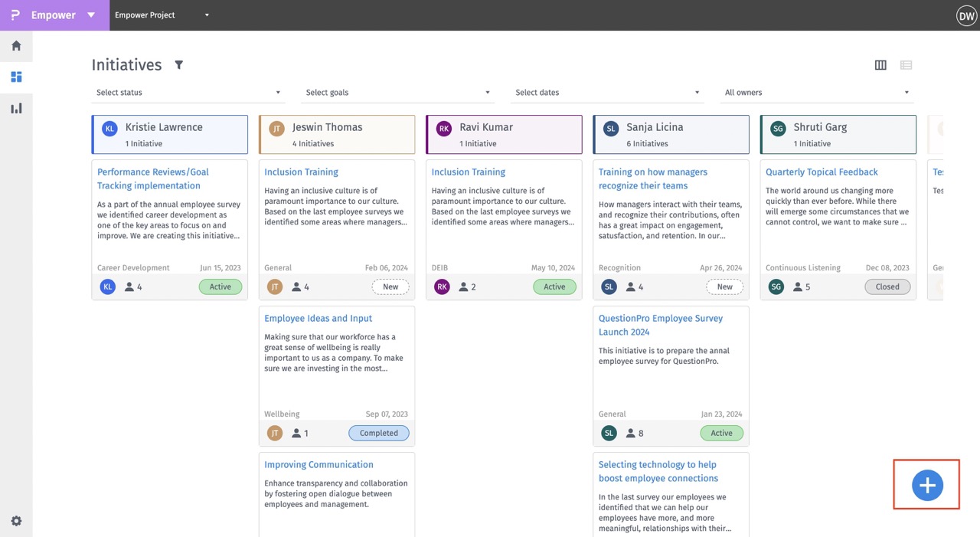Expand the Select status dropdown
The height and width of the screenshot is (537, 980).
pyautogui.click(x=188, y=93)
